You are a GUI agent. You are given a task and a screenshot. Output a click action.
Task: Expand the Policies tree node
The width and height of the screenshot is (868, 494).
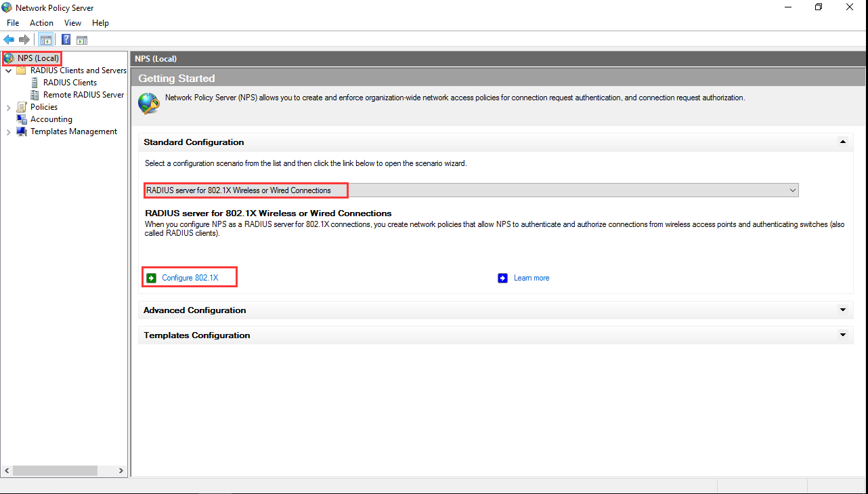8,107
